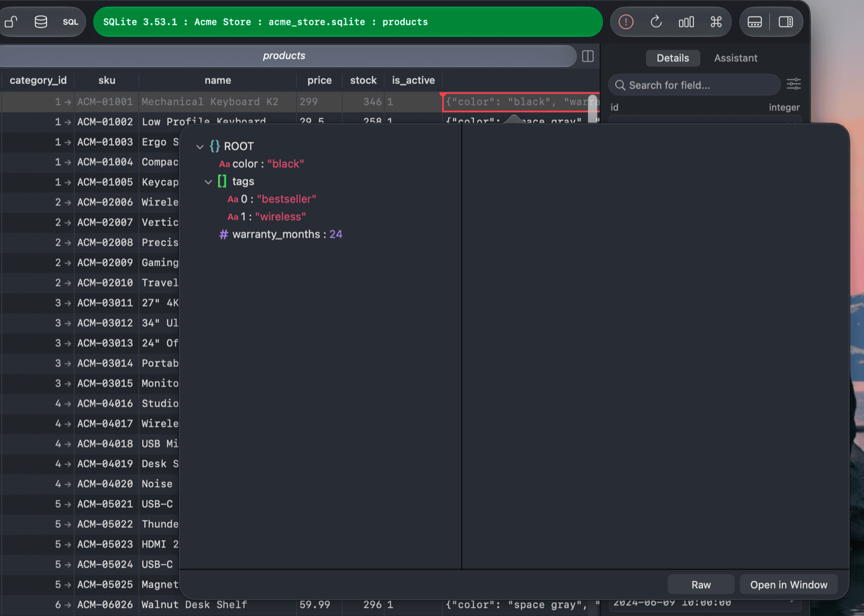Follow foreign key arrow for ACM-04019
864x616 pixels.
point(68,464)
